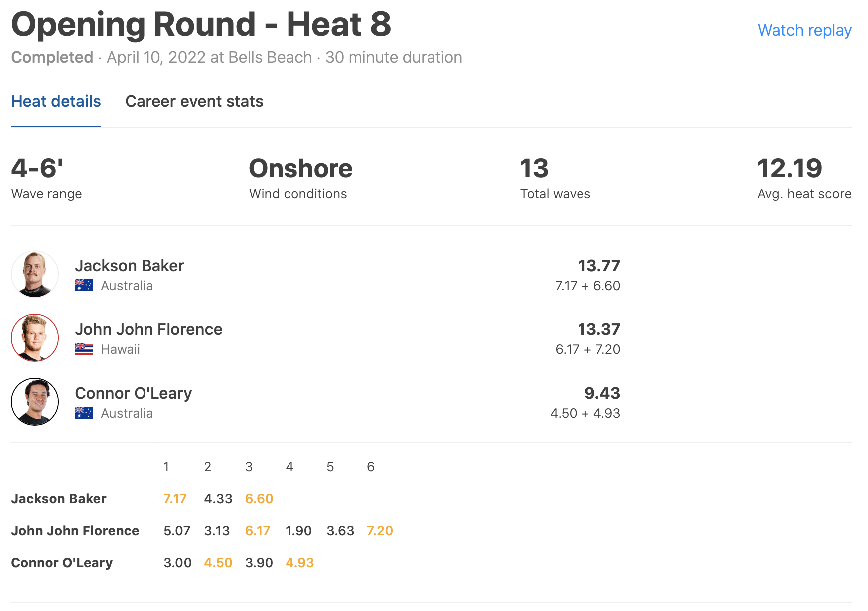Select the Heat details tab
Screen dimensions: 868x611
[x=56, y=101]
